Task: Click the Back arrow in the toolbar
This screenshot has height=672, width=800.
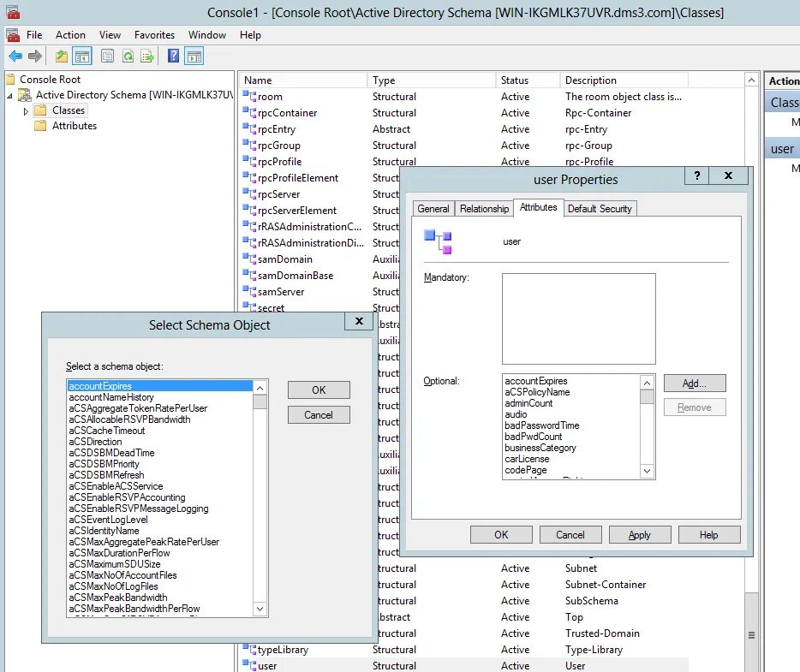Action: (15, 56)
